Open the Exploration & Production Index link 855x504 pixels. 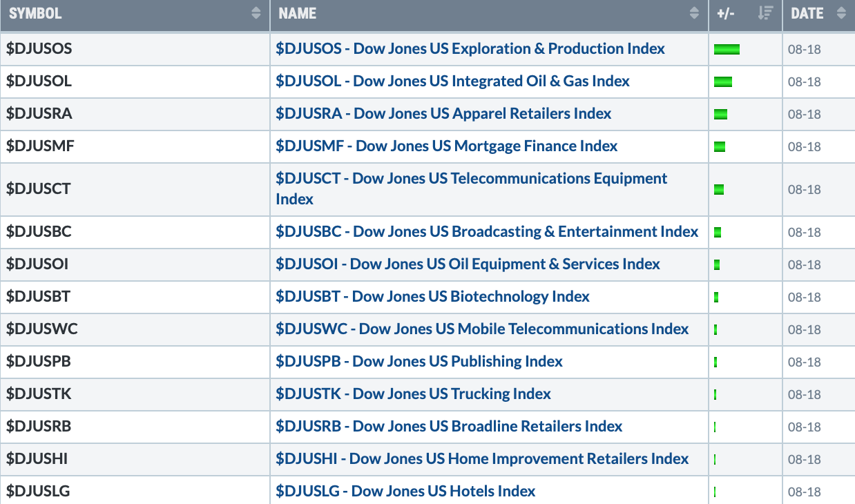[x=470, y=49]
